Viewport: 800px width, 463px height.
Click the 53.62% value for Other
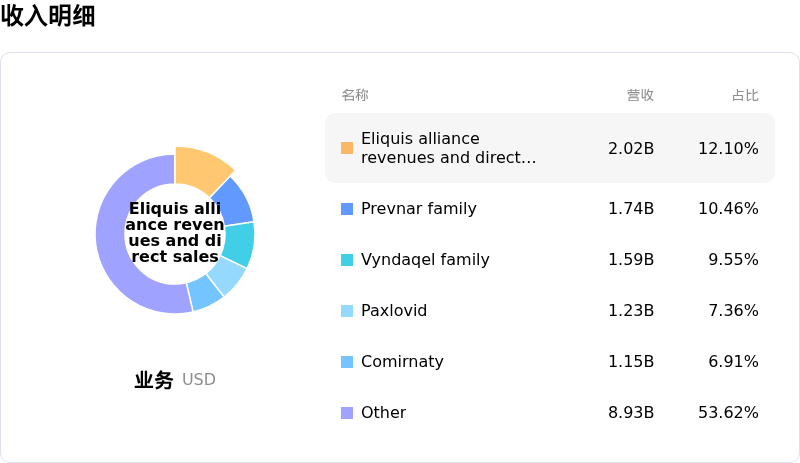[728, 413]
